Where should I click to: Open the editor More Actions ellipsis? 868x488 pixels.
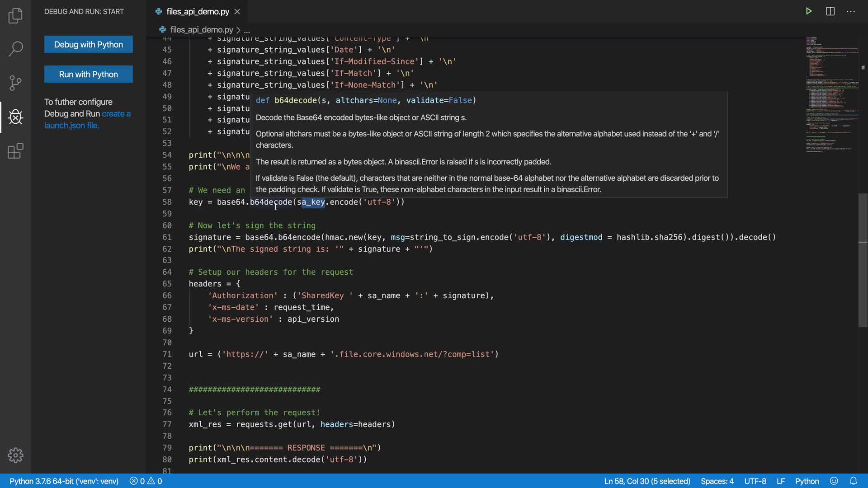[x=851, y=11]
